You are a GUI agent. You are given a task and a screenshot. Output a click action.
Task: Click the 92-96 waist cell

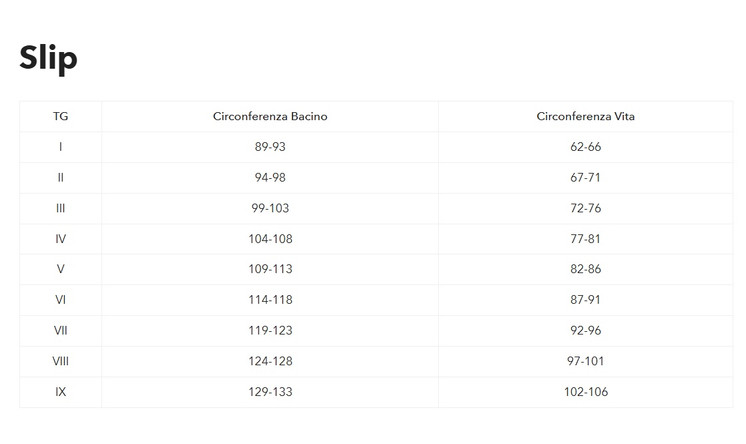click(x=585, y=331)
